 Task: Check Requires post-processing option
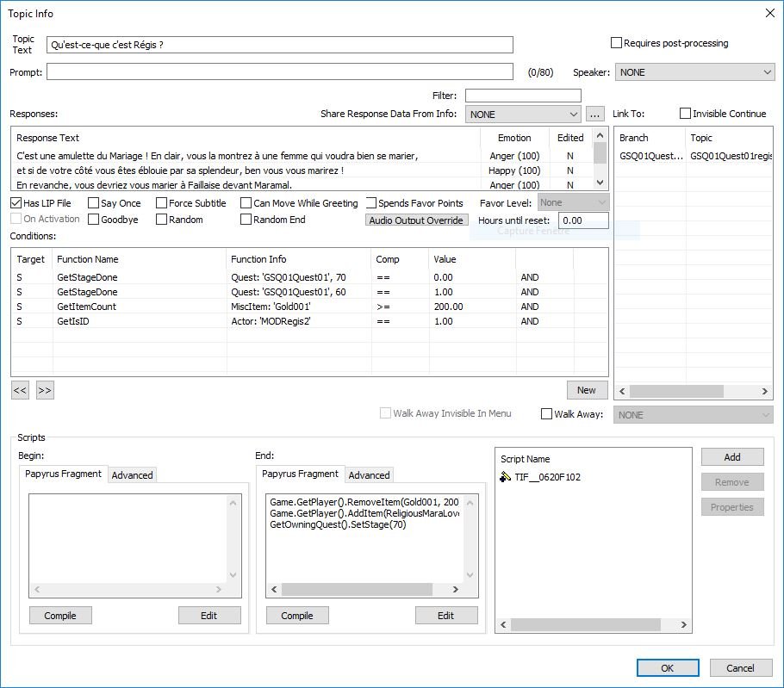616,43
